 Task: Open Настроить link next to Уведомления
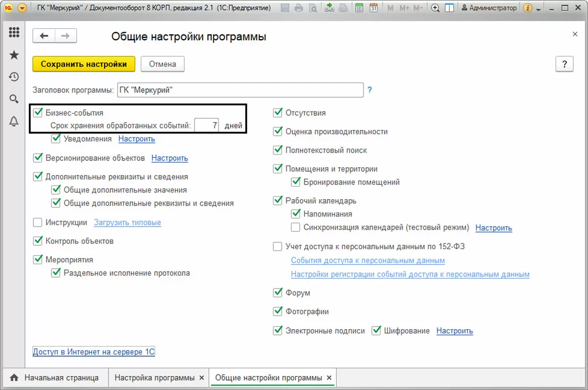click(137, 139)
